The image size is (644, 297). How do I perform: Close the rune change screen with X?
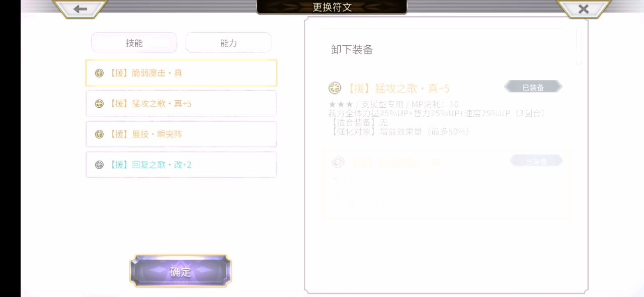click(584, 9)
